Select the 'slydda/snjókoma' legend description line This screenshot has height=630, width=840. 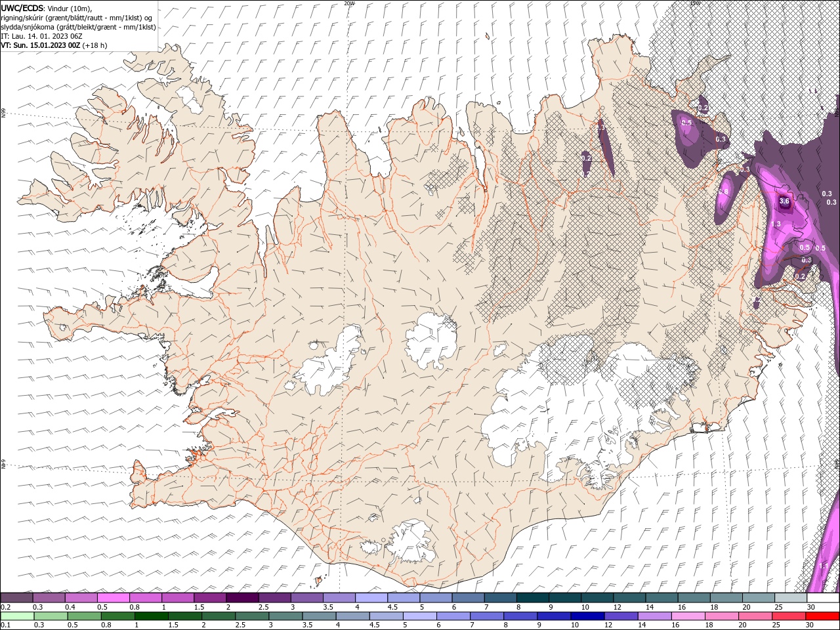pos(79,27)
